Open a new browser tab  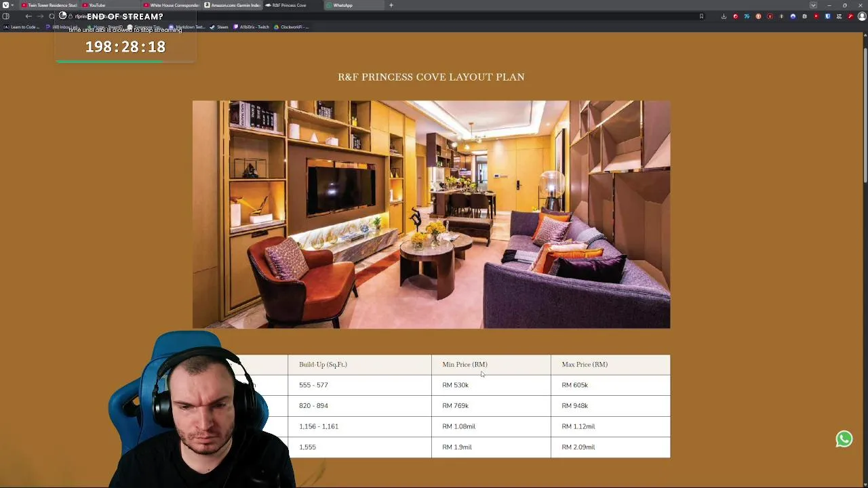point(391,5)
